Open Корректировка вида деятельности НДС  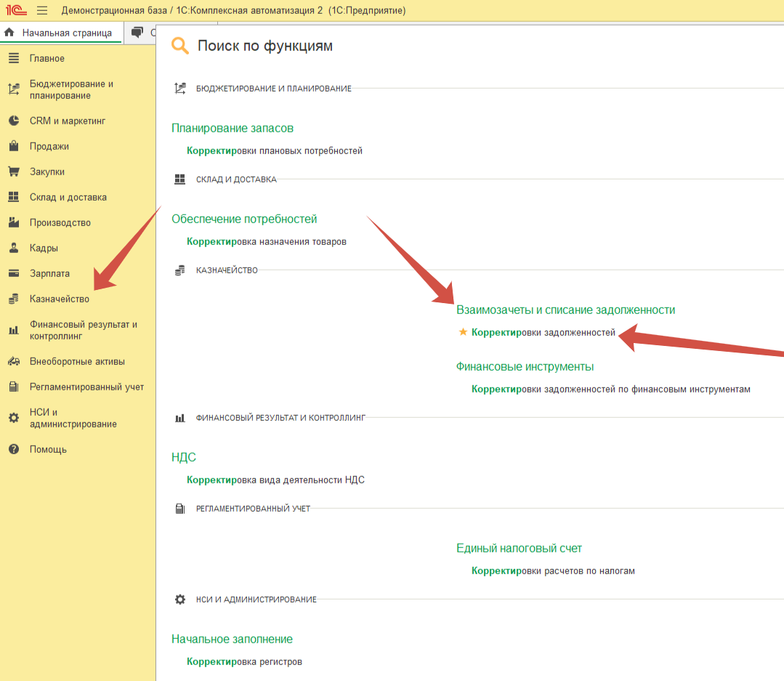click(275, 480)
